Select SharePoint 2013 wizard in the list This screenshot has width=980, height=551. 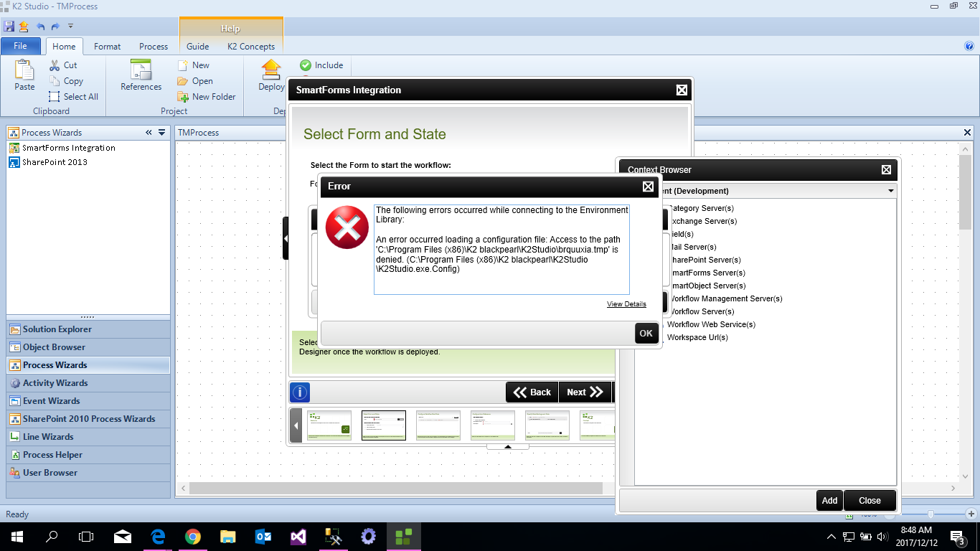(x=55, y=162)
